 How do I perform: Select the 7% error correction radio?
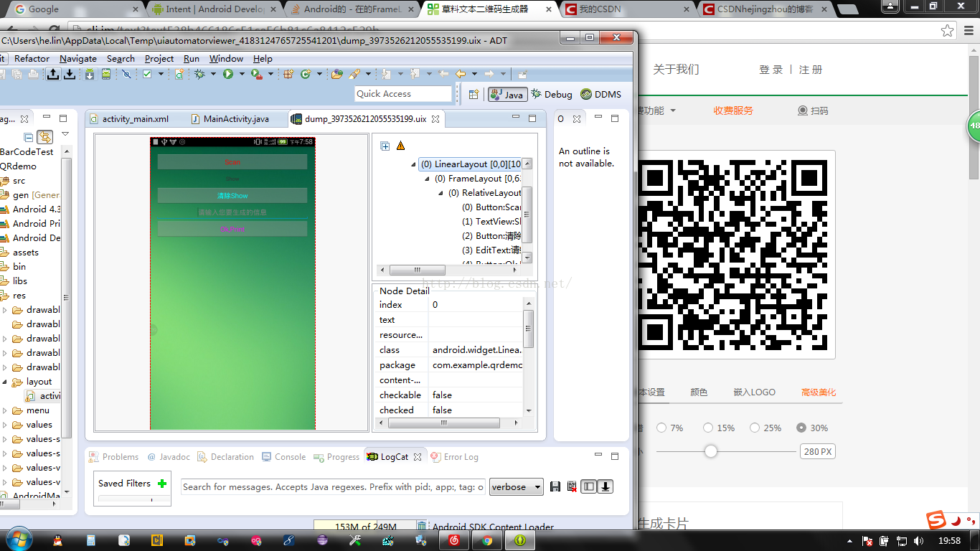(x=661, y=428)
